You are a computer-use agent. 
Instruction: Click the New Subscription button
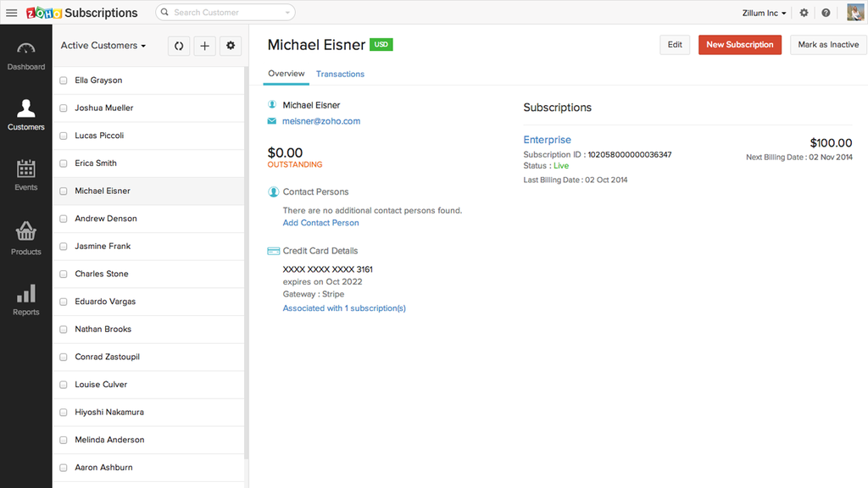click(739, 44)
